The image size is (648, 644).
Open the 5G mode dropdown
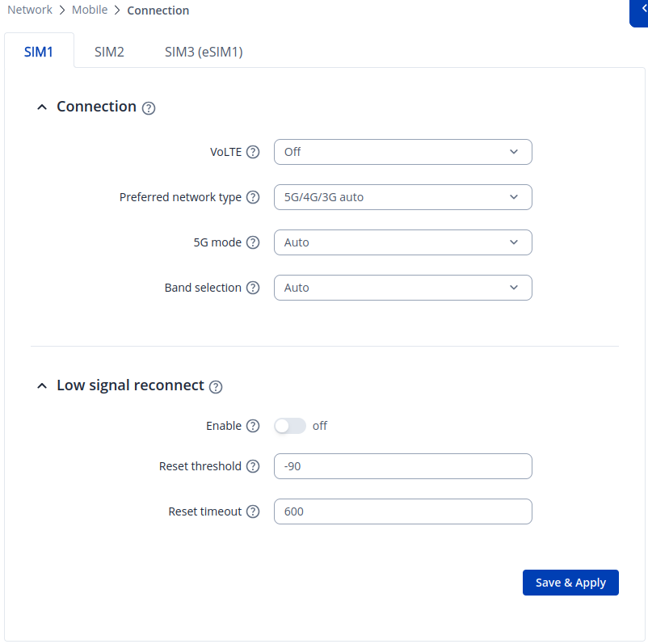click(x=402, y=242)
